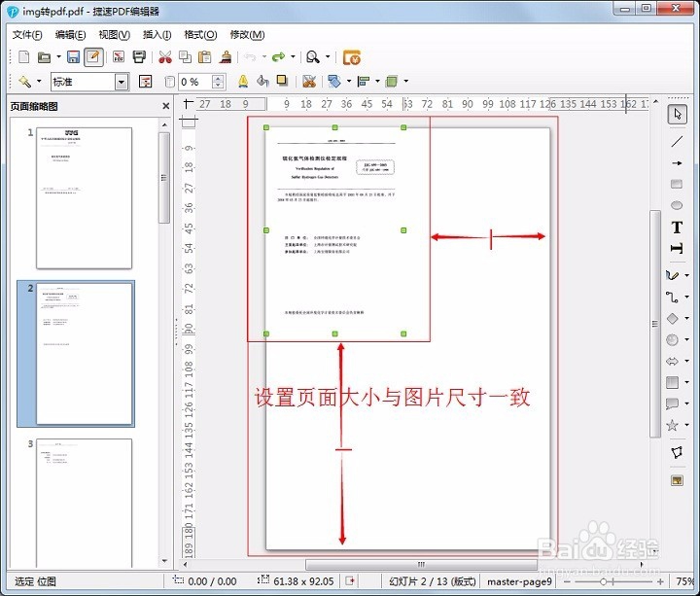This screenshot has width=700, height=596.
Task: Click the Zoom magnifier icon
Action: click(312, 57)
